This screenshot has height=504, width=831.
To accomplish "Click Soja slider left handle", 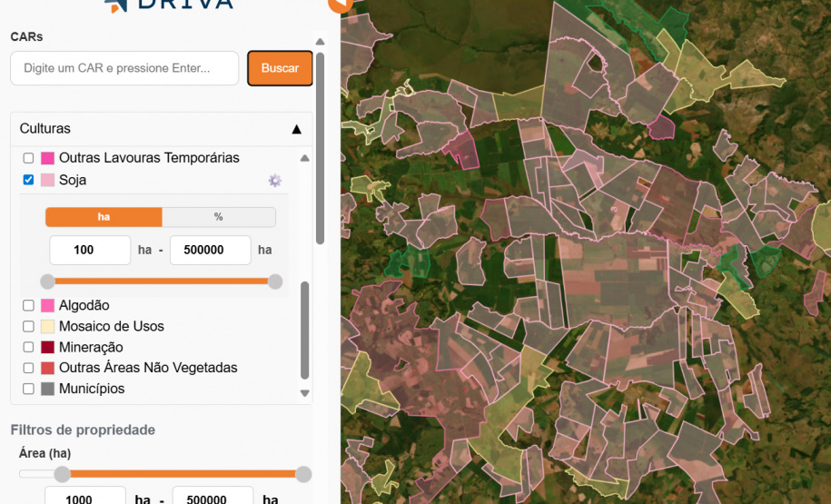I will [48, 282].
